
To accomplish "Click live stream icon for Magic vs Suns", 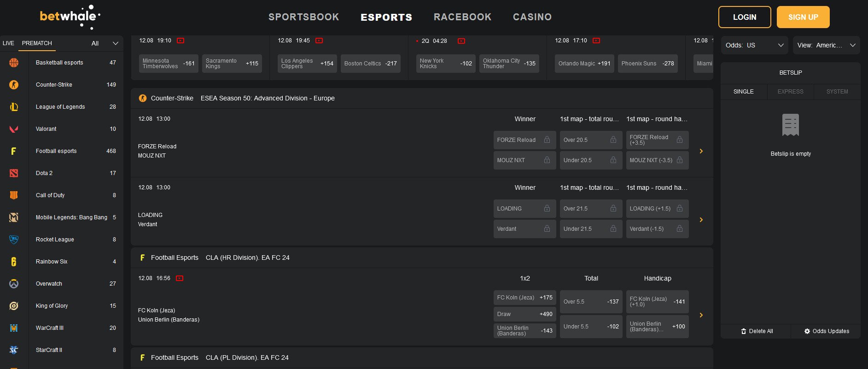I will (596, 41).
